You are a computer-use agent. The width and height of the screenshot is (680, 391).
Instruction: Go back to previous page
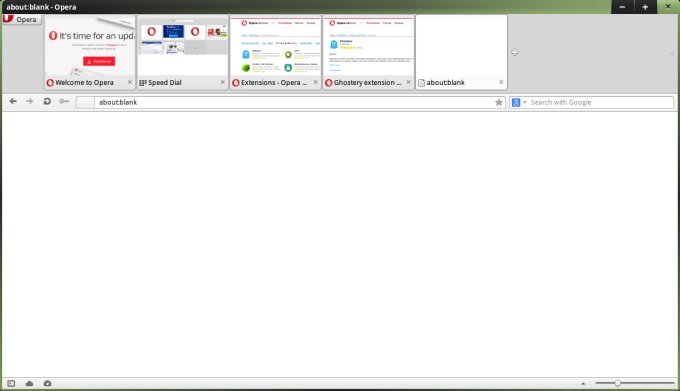[x=13, y=101]
